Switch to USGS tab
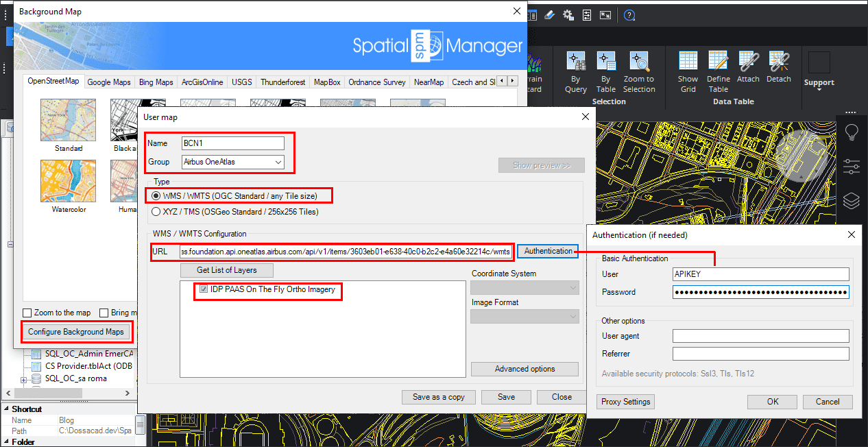The height and width of the screenshot is (447, 868). (242, 82)
